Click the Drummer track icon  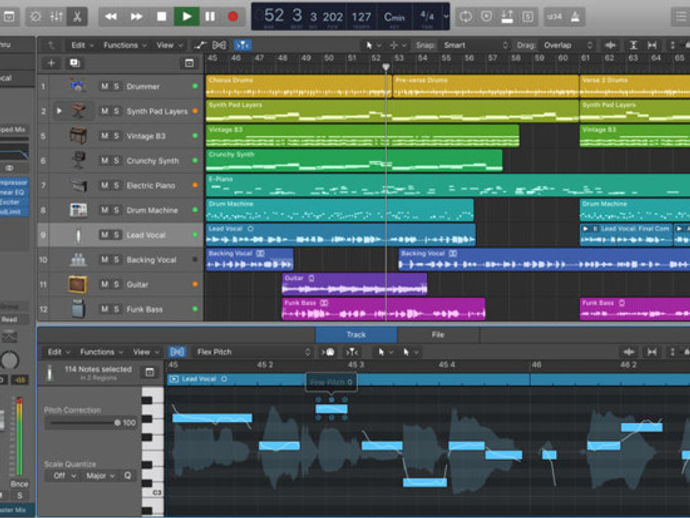[x=78, y=87]
